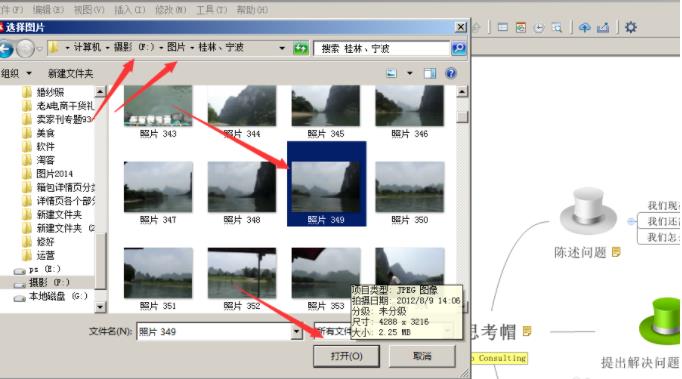The width and height of the screenshot is (682, 379).
Task: Open the 帮助(H) menu
Action: coord(252,10)
